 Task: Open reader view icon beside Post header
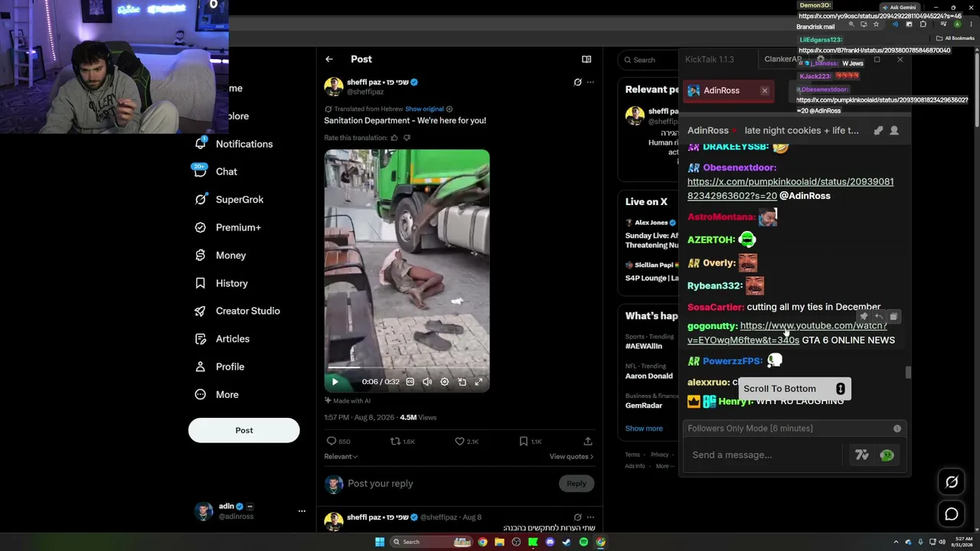586,59
